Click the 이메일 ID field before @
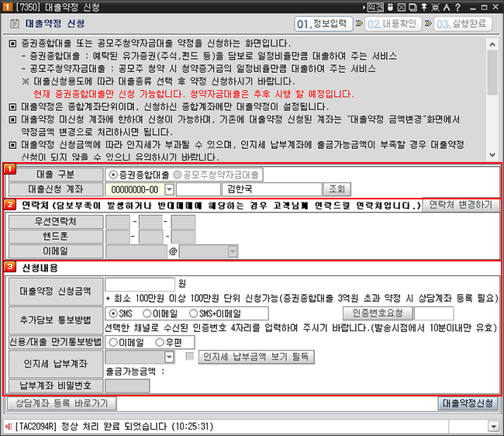Viewport: 504px width, 436px height. point(136,251)
